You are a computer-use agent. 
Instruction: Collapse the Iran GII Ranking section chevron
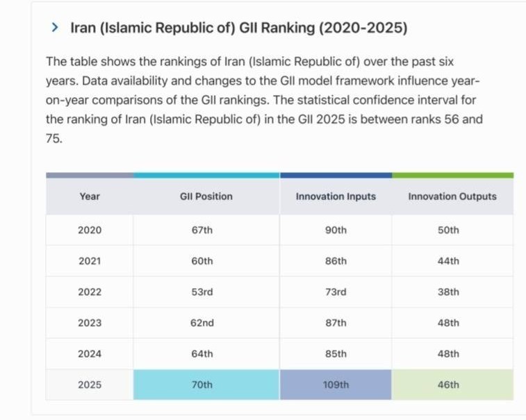(55, 28)
